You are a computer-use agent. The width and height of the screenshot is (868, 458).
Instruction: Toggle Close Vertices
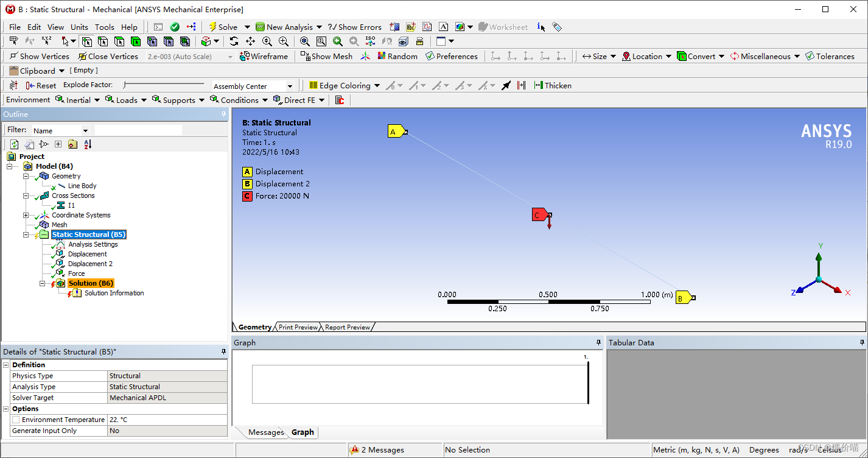click(x=108, y=56)
